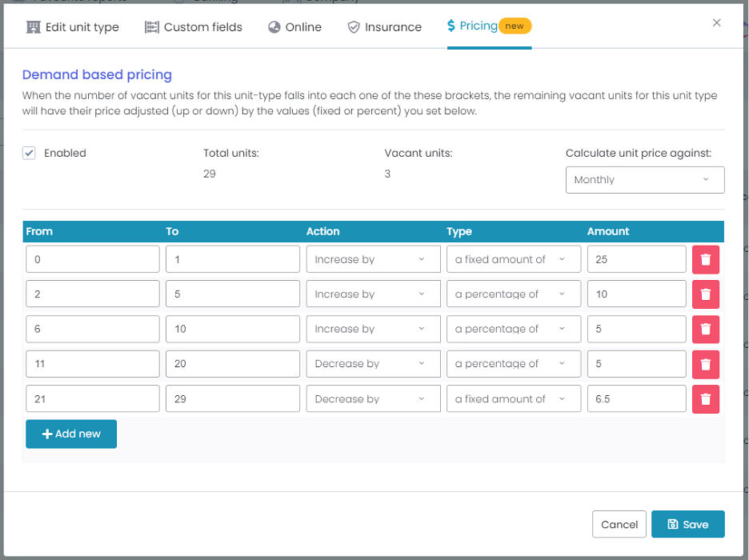
Task: Click the Amount field in the 2–5 row
Action: [x=637, y=294]
